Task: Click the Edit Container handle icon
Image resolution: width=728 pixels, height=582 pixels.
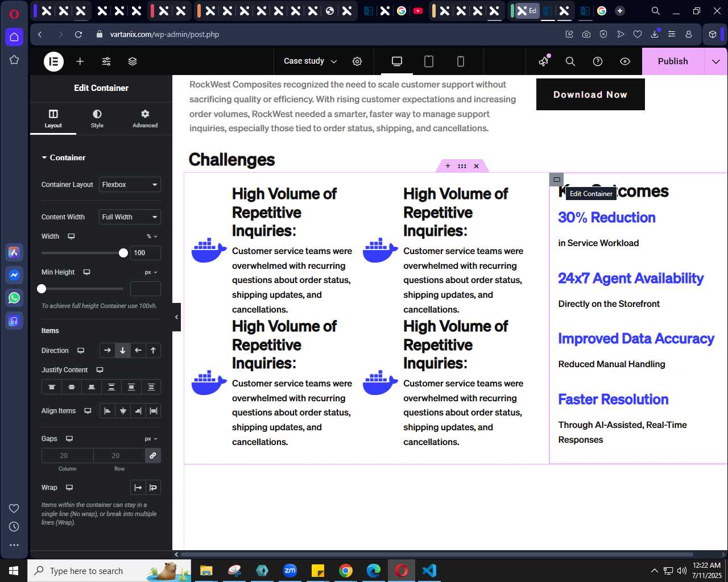Action: (557, 180)
